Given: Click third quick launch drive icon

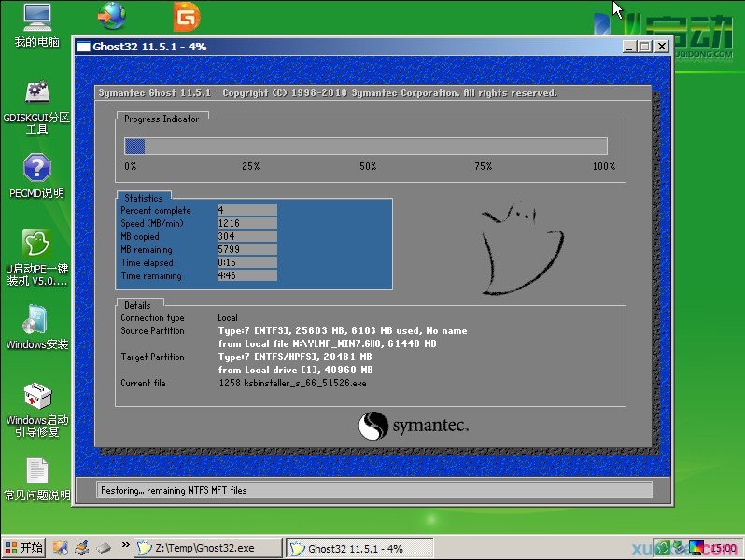Looking at the screenshot, I should click(104, 548).
